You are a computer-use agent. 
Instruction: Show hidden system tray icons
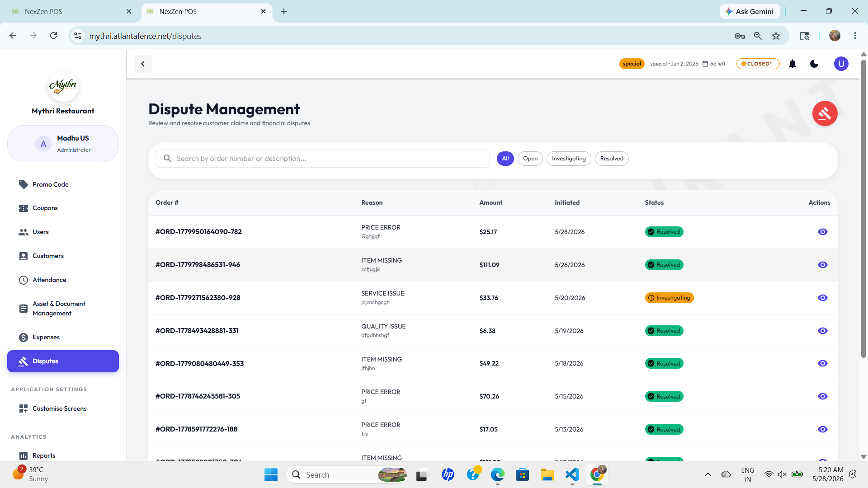pos(708,474)
